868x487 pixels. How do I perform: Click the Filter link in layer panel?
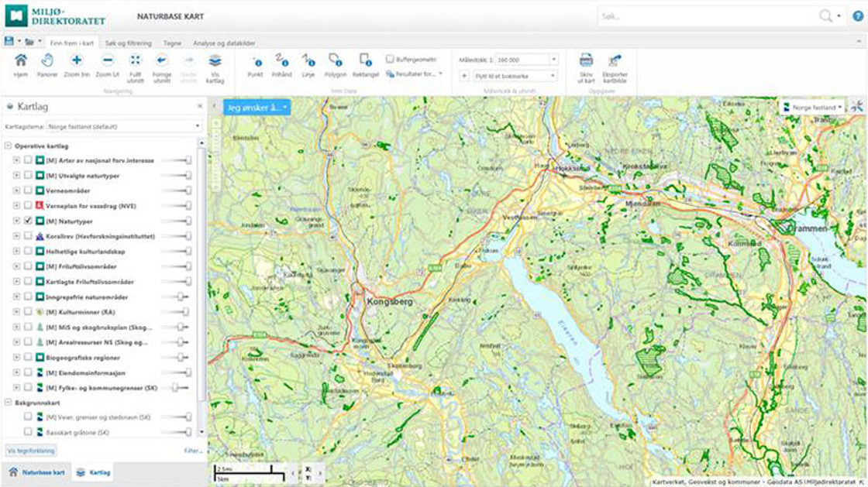[x=193, y=450]
